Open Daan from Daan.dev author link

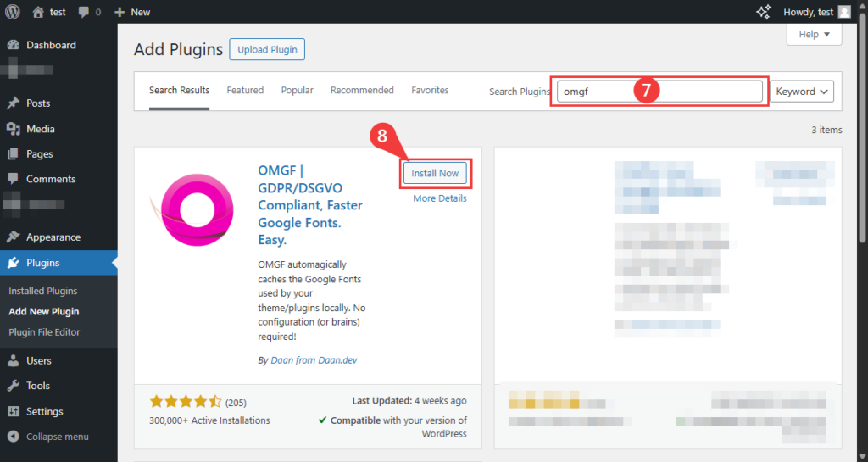(314, 360)
